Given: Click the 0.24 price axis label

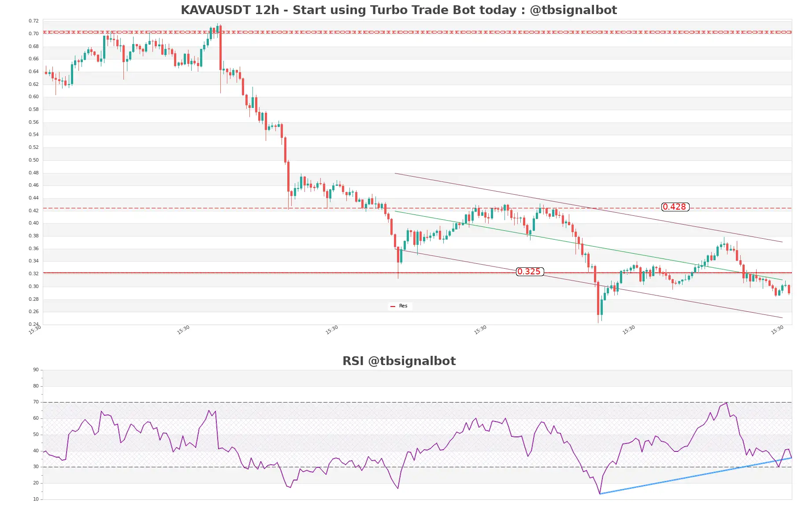Looking at the screenshot, I should coord(33,324).
